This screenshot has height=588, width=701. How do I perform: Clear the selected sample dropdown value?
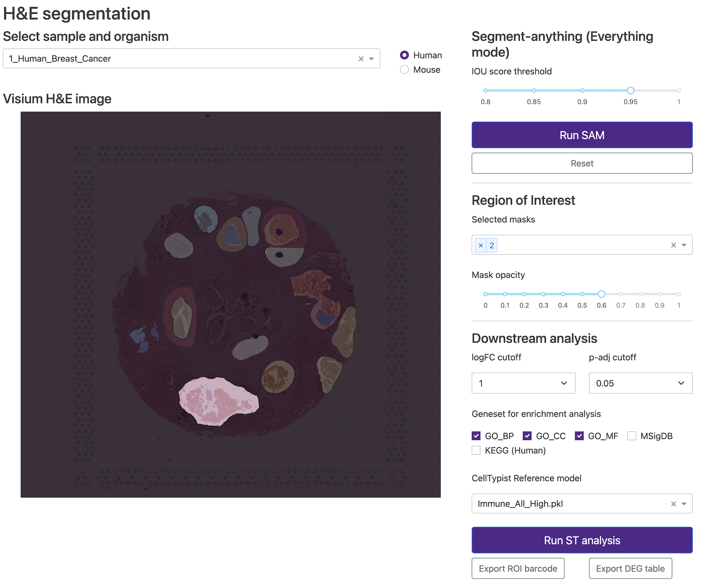[x=361, y=59]
